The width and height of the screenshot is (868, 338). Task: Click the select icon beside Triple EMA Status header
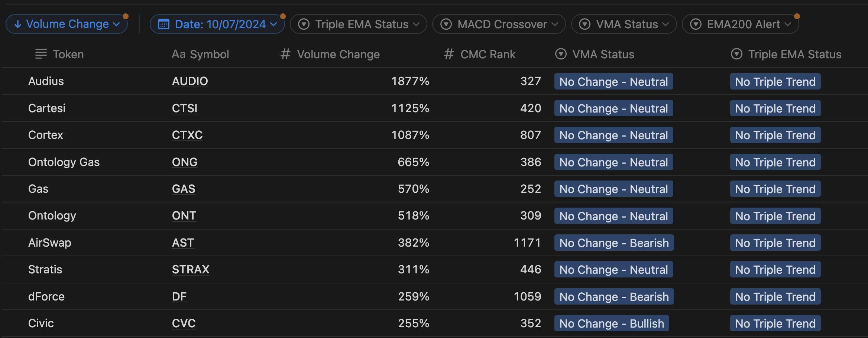pyautogui.click(x=736, y=54)
